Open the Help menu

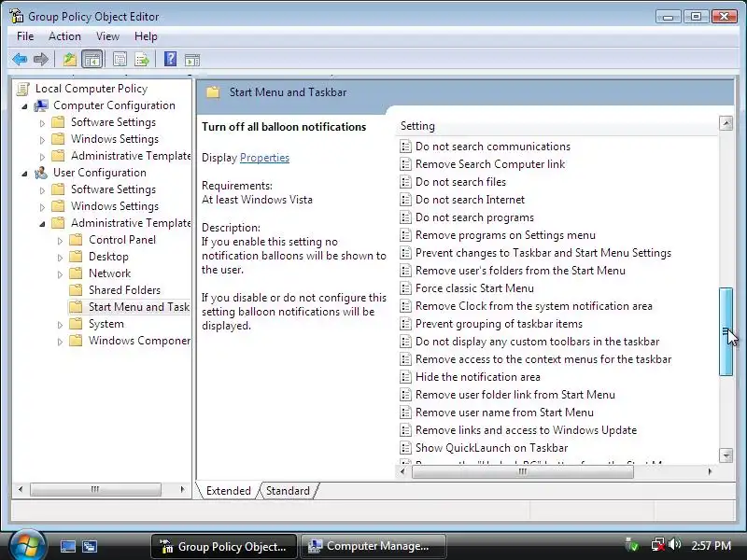coord(146,36)
